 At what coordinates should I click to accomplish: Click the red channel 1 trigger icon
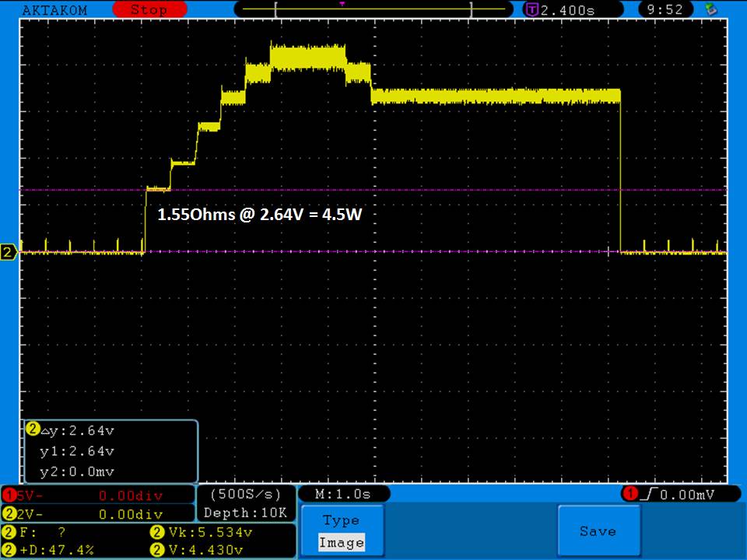coord(629,495)
